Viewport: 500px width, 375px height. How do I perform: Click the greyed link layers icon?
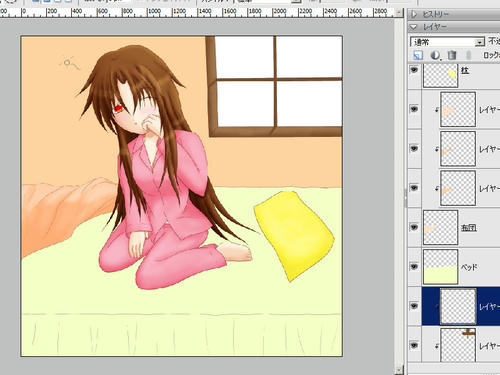tap(469, 55)
